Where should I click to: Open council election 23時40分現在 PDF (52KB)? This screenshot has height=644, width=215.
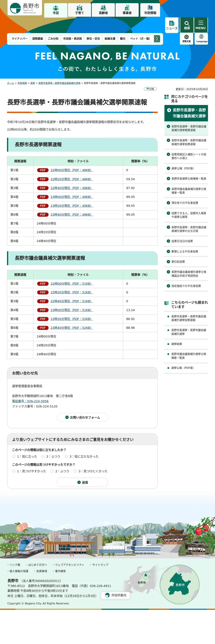(x=72, y=328)
